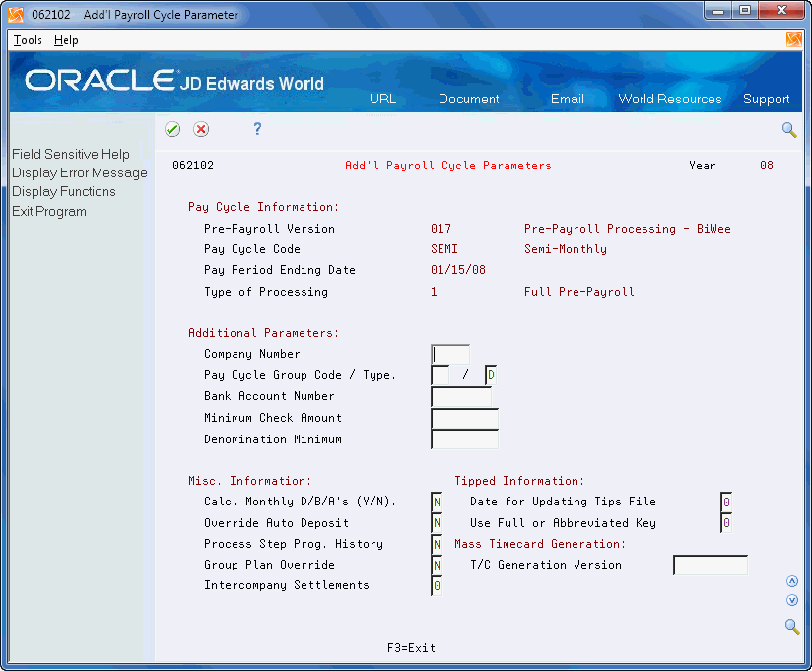Click the Pay Cycle Code value SEMI
This screenshot has width=812, height=671.
pos(444,249)
